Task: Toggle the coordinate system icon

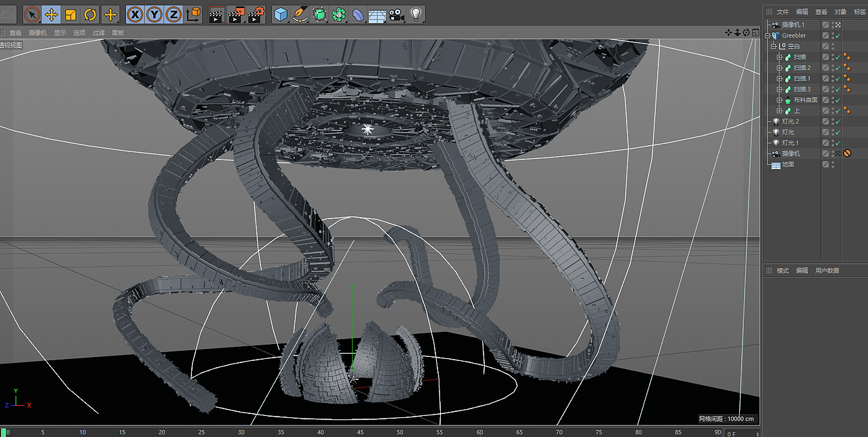Action: (193, 14)
